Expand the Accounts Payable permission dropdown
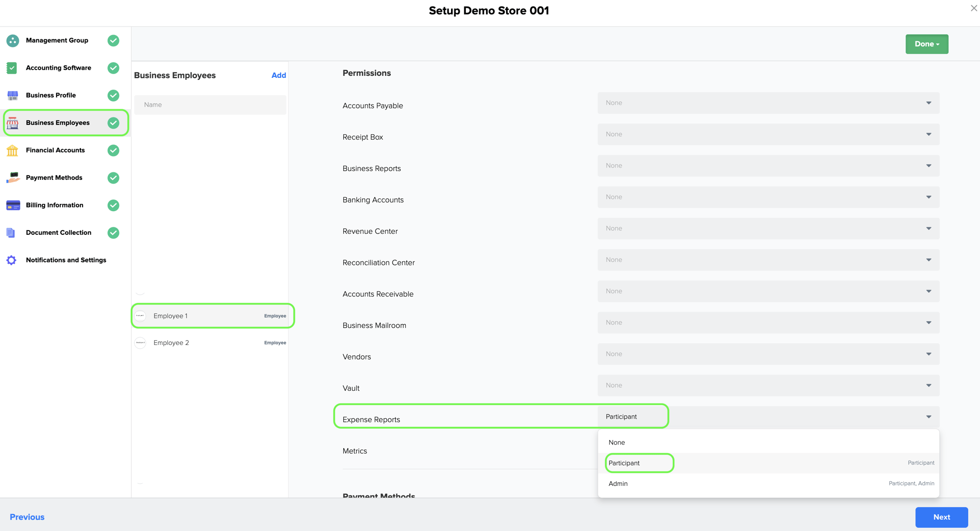The width and height of the screenshot is (980, 531). pos(928,103)
